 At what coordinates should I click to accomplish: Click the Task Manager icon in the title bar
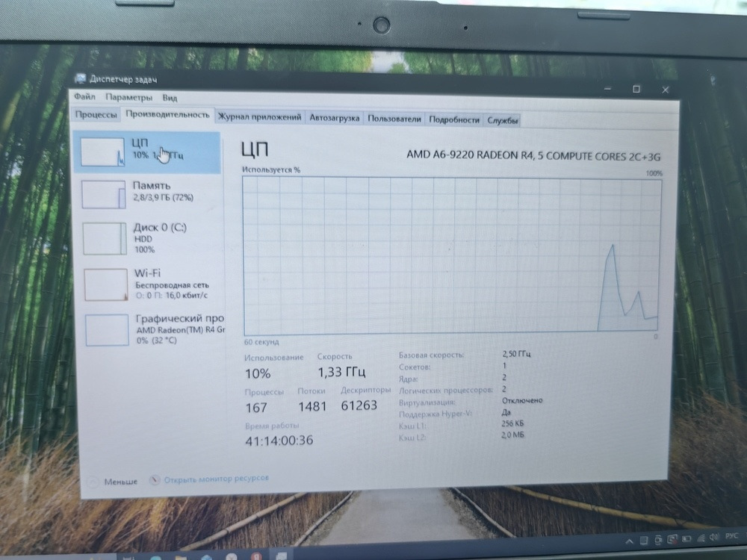coord(81,78)
